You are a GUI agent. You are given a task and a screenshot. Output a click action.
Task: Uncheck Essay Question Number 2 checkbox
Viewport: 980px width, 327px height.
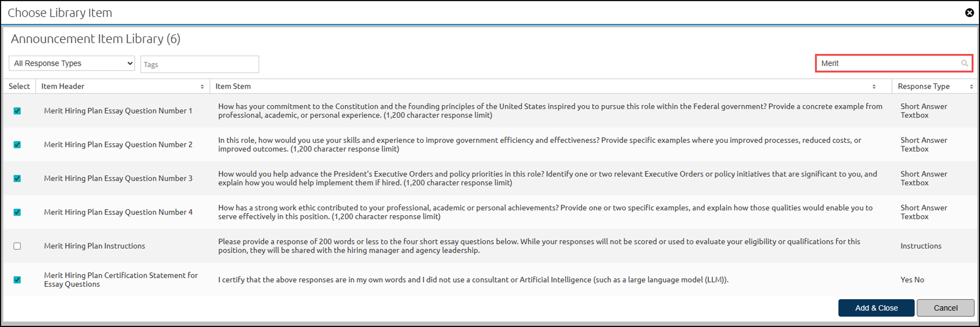17,144
